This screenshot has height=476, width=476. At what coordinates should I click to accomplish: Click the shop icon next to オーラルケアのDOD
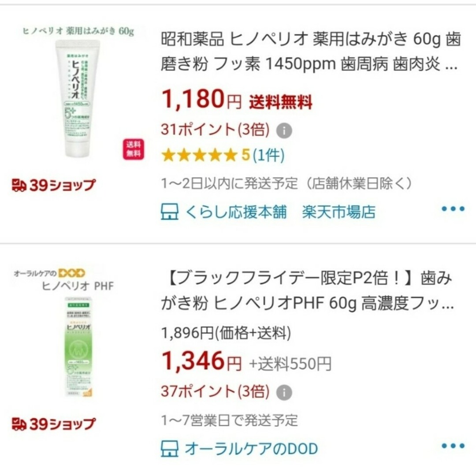pyautogui.click(x=169, y=449)
